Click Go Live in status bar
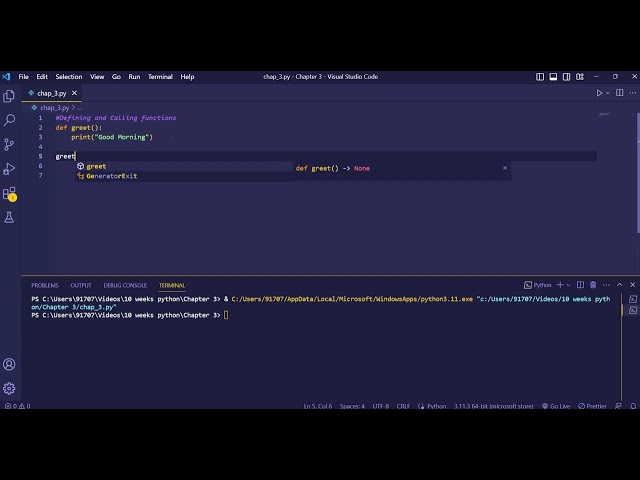This screenshot has width=640, height=480. click(x=556, y=406)
